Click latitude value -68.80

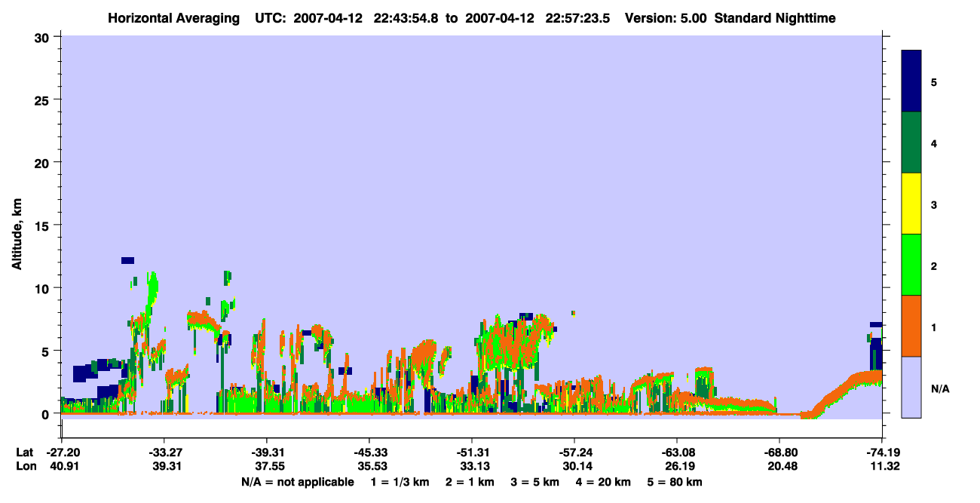click(x=779, y=452)
